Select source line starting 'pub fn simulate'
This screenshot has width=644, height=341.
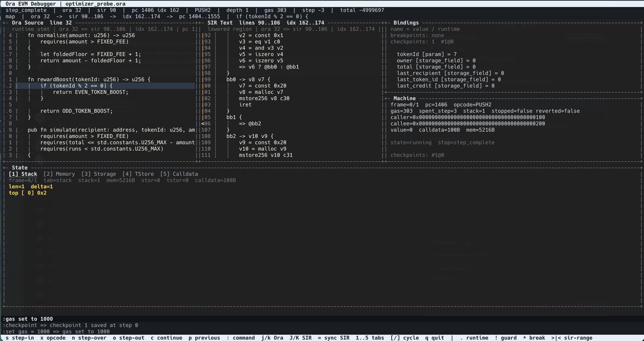(x=111, y=130)
